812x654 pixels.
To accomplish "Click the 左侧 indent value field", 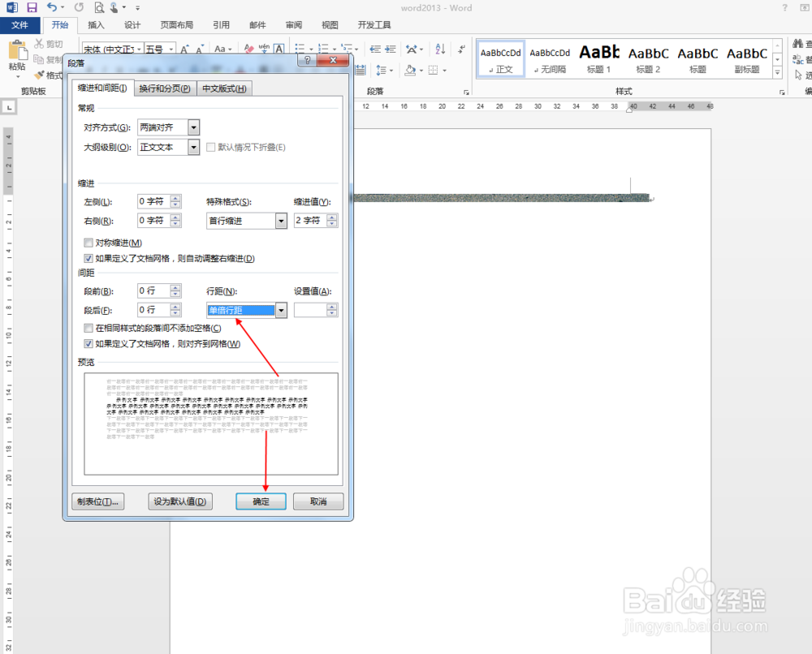I will pyautogui.click(x=153, y=201).
